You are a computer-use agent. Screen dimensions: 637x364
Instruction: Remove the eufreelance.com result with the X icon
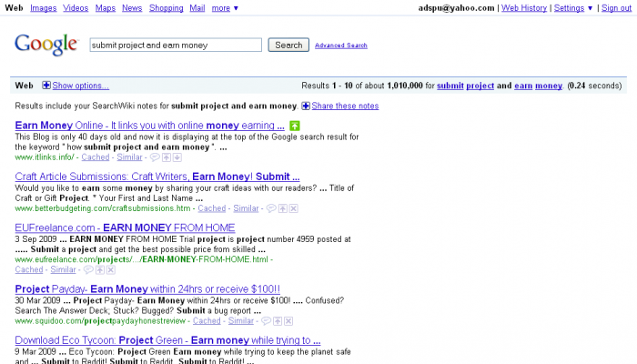click(x=111, y=269)
